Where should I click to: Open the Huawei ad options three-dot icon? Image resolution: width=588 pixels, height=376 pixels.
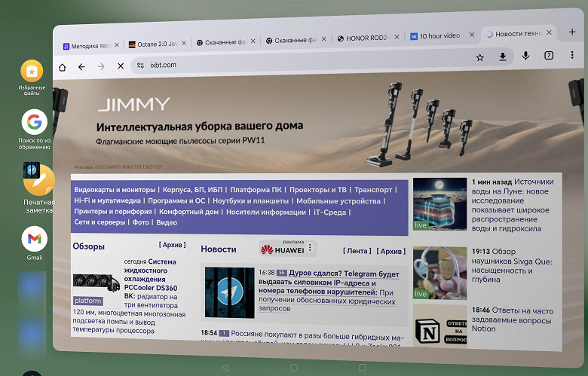click(310, 248)
